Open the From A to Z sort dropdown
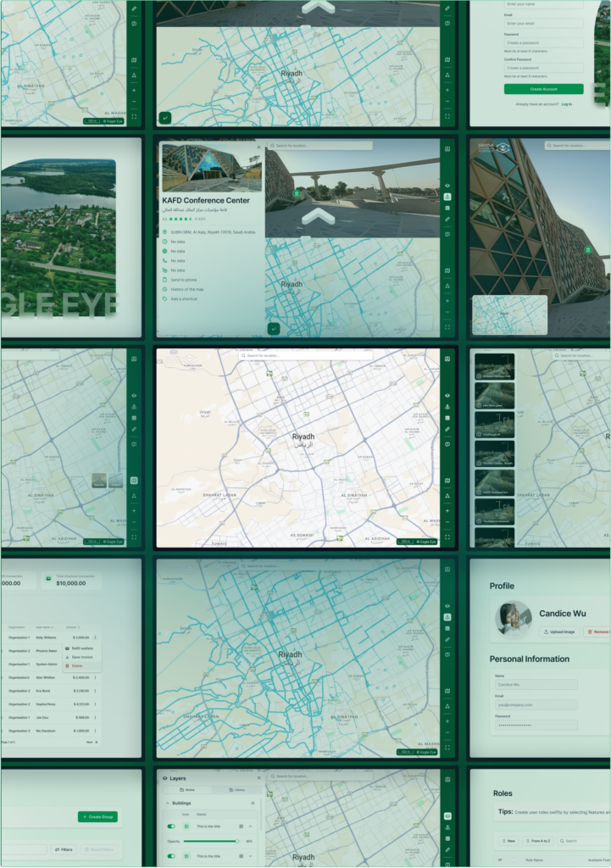 click(x=537, y=841)
